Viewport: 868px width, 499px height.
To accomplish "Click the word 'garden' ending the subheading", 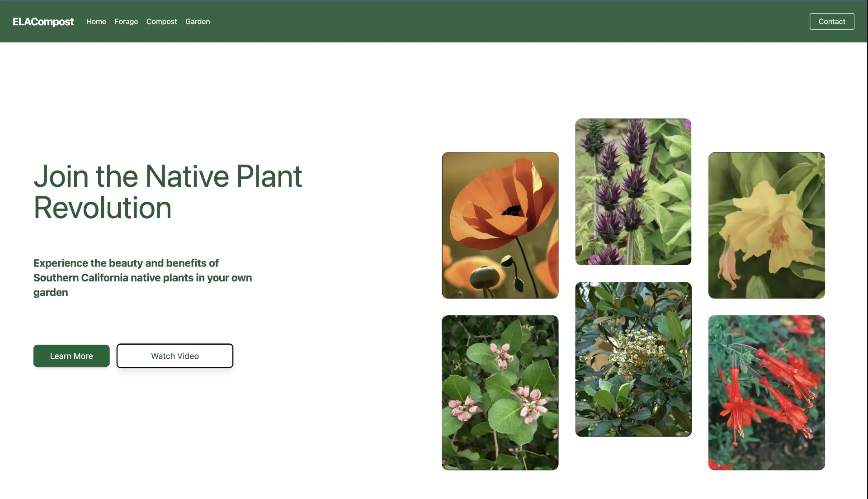I will pos(51,293).
